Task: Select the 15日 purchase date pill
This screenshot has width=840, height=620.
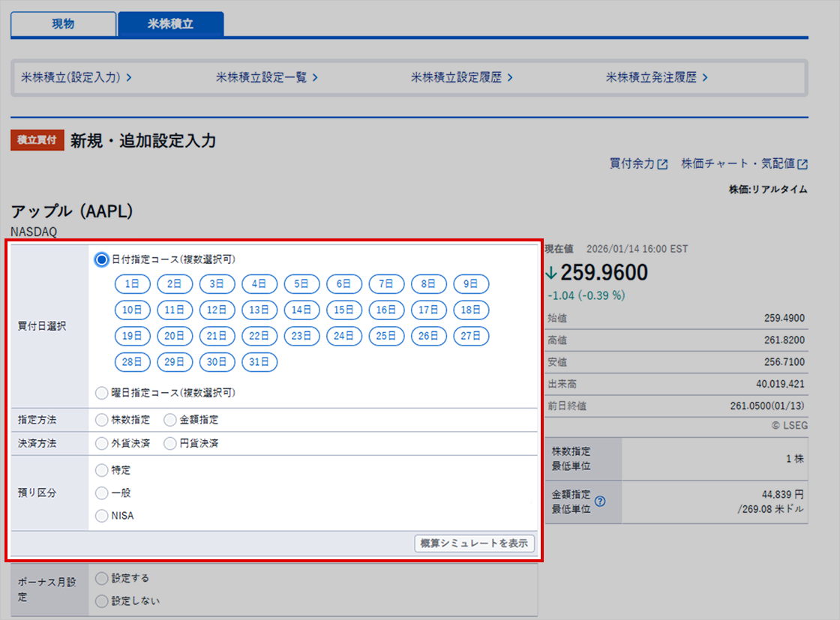Action: click(x=343, y=310)
